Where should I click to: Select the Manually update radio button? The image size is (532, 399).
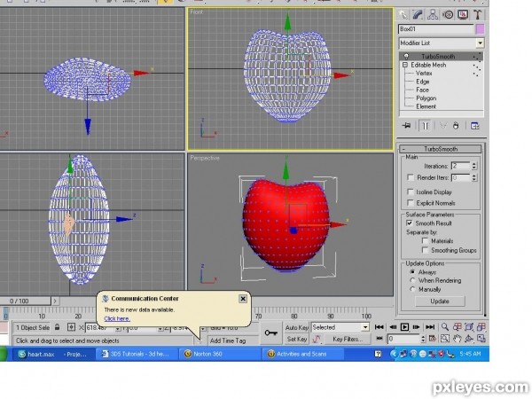(x=412, y=289)
